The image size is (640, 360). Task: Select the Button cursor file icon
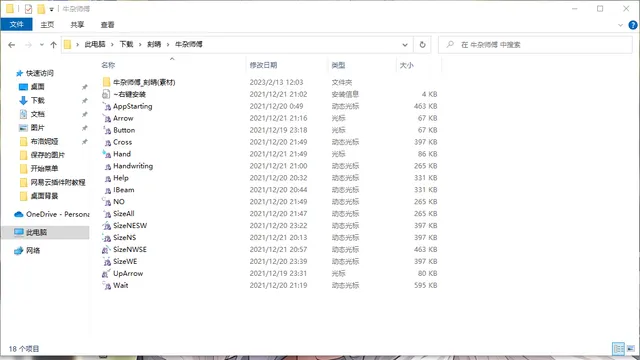[107, 130]
